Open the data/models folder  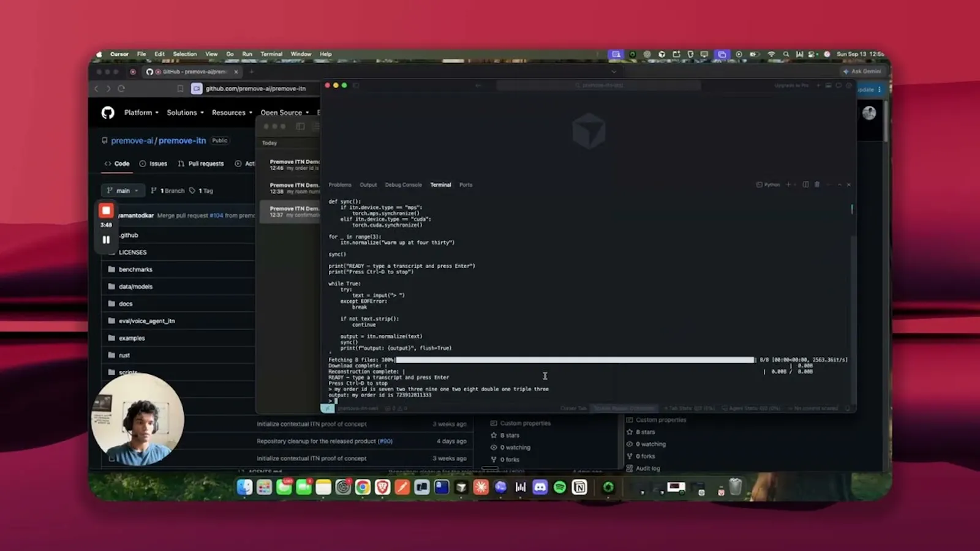[x=135, y=287]
